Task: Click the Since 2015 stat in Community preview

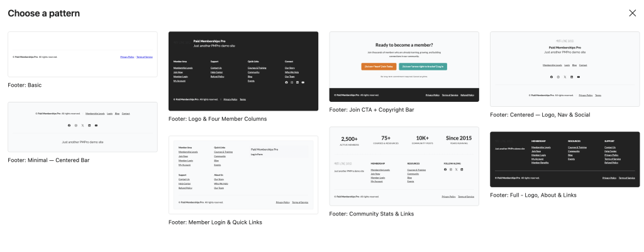Action: point(458,140)
